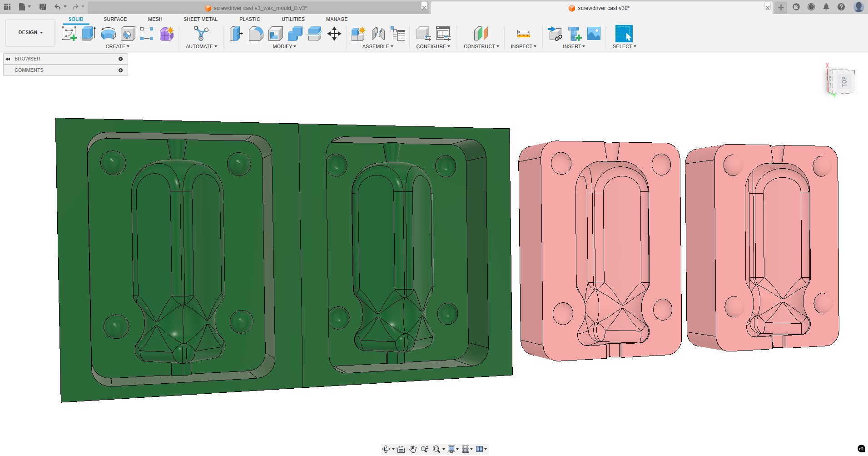
Task: Open the data panel grid icon
Action: (7, 7)
